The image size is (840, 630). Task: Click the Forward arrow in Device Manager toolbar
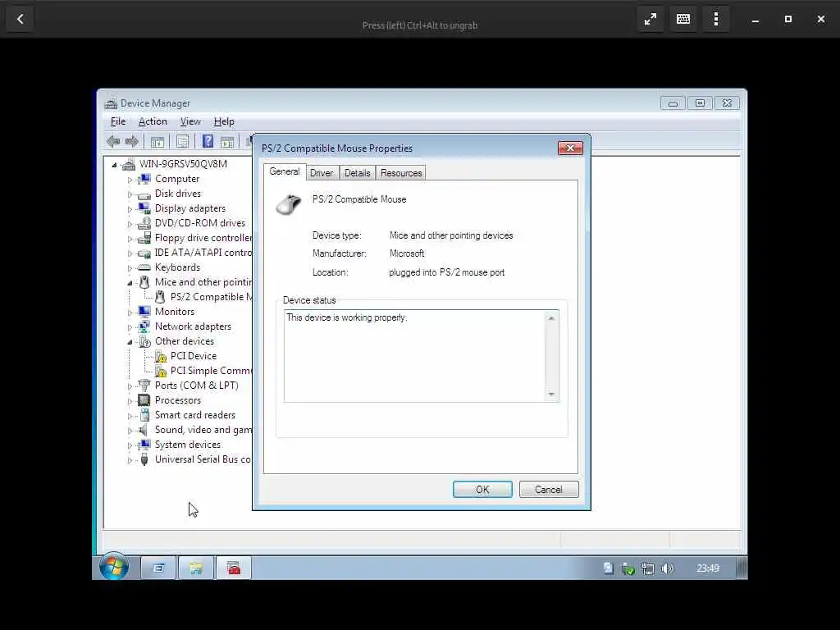132,141
